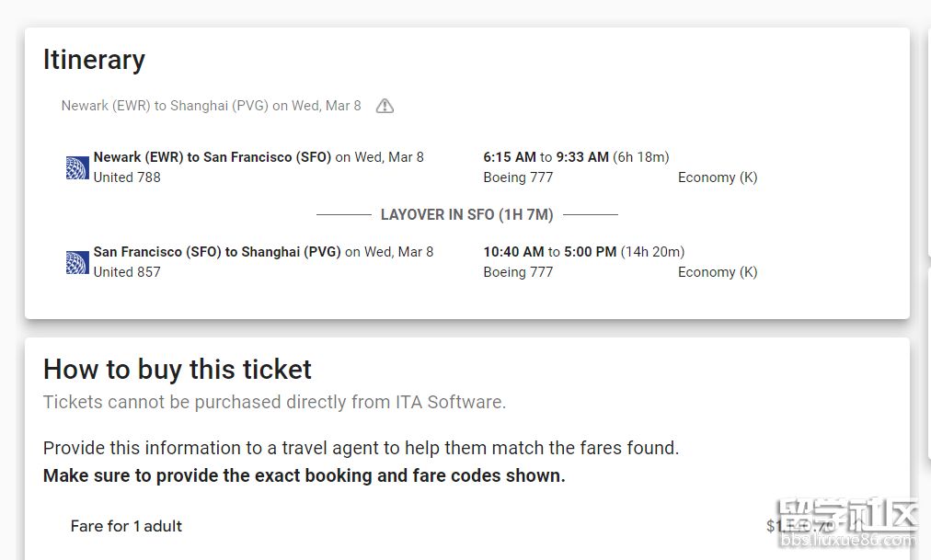
Task: Click Economy (K) for the Newark segment
Action: [x=718, y=177]
